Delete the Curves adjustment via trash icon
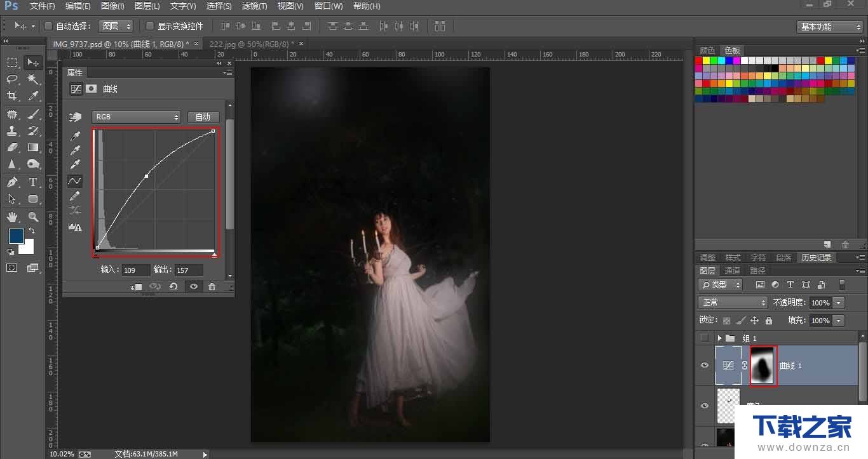The width and height of the screenshot is (868, 459). tap(212, 287)
